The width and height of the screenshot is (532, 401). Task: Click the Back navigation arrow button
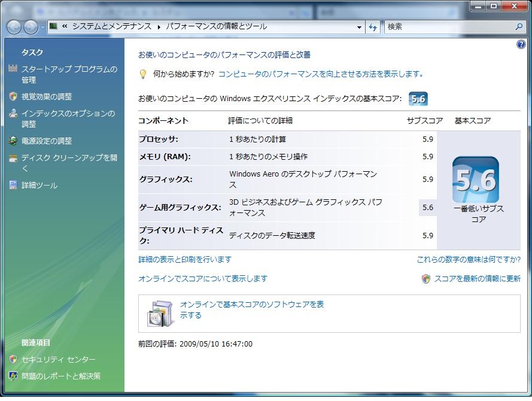point(14,27)
